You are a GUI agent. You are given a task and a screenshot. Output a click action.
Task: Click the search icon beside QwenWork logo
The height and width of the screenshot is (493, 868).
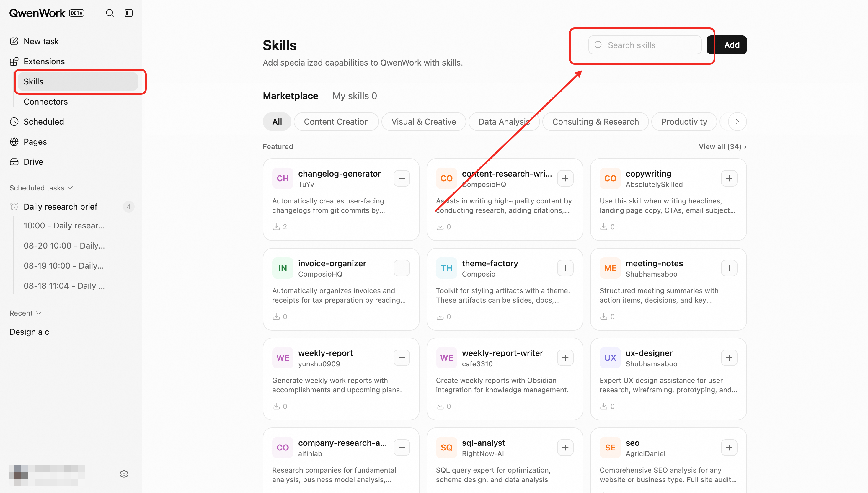(110, 13)
